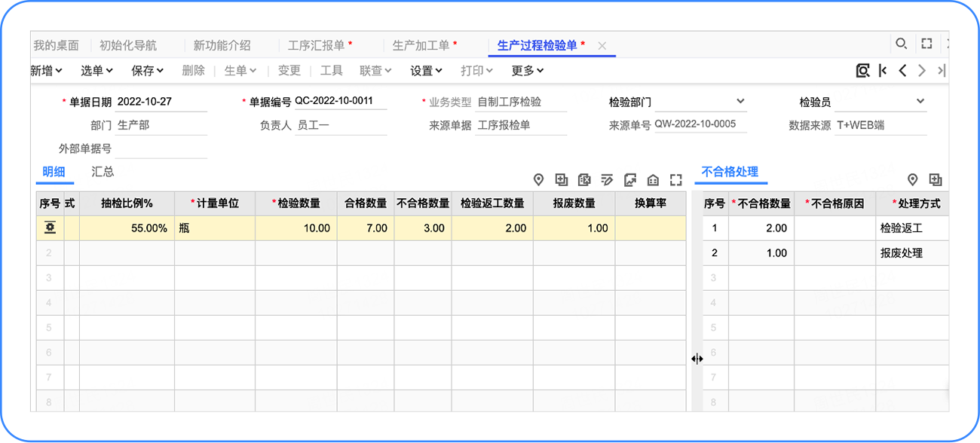980x443 pixels.
Task: Click add-row icon in 不合格处理 panel
Action: click(x=936, y=179)
